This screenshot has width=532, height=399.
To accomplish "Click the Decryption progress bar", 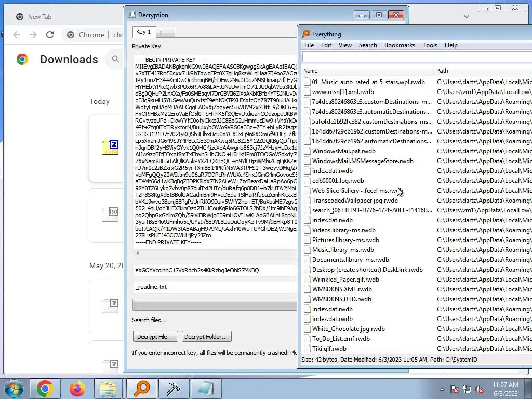I will pos(215,304).
